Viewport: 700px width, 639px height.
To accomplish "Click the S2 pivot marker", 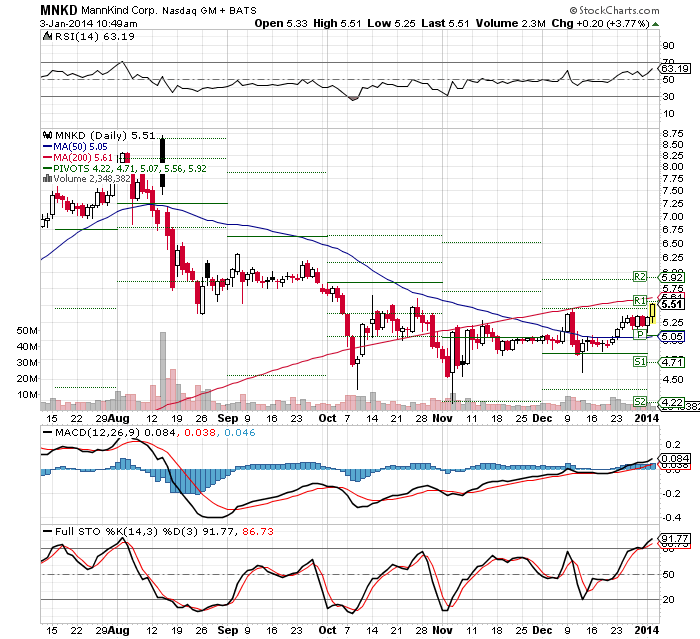I will coord(640,401).
